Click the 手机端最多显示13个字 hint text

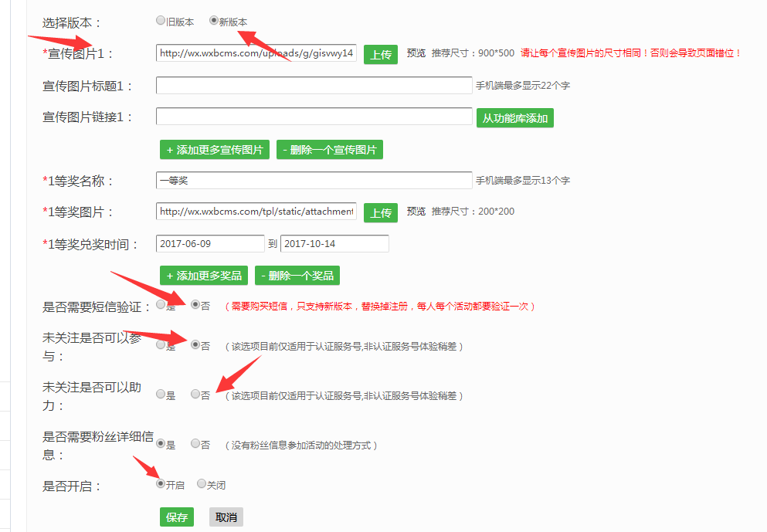tap(523, 181)
